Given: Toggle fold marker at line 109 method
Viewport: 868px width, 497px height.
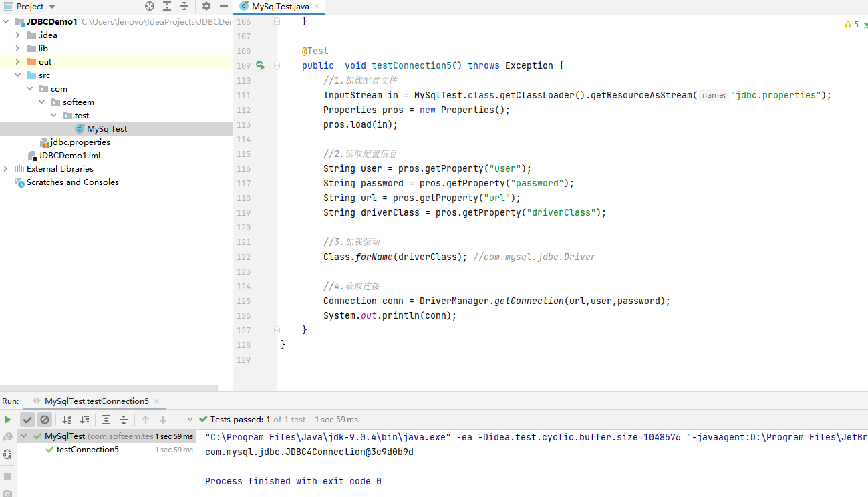Looking at the screenshot, I should coord(277,65).
